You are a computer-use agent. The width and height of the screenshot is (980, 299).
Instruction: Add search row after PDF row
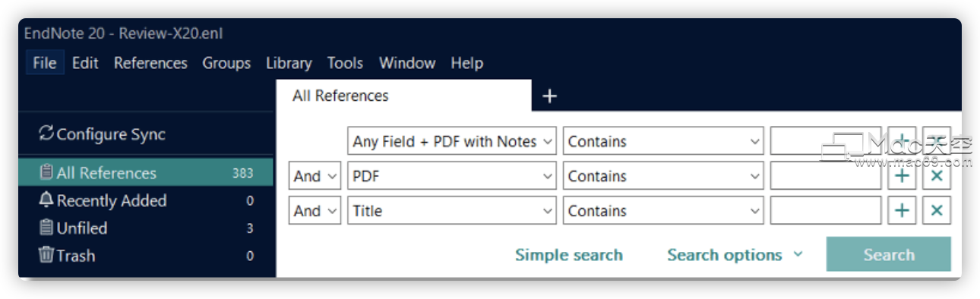tap(902, 176)
